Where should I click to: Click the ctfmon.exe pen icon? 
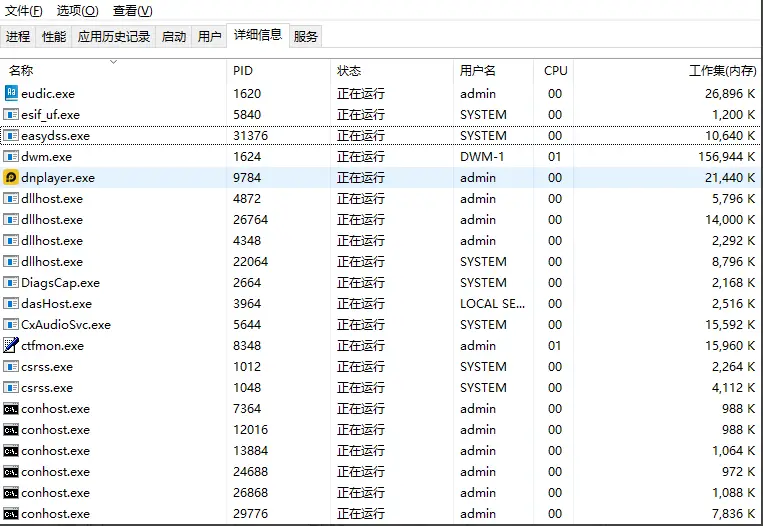11,345
